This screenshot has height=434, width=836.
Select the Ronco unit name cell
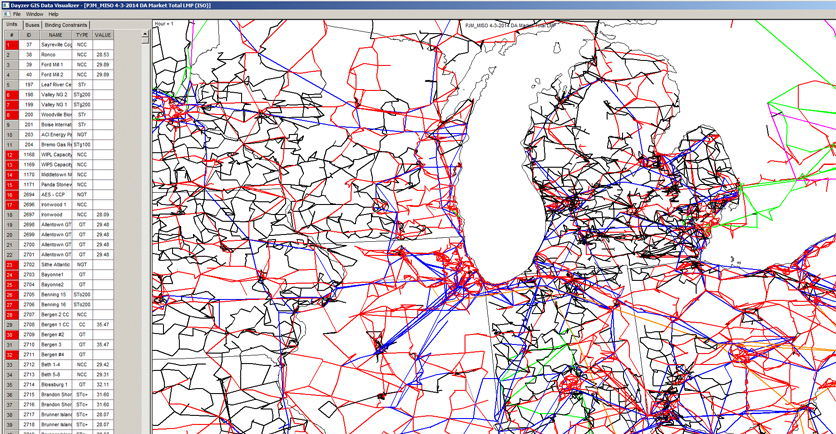tap(54, 55)
